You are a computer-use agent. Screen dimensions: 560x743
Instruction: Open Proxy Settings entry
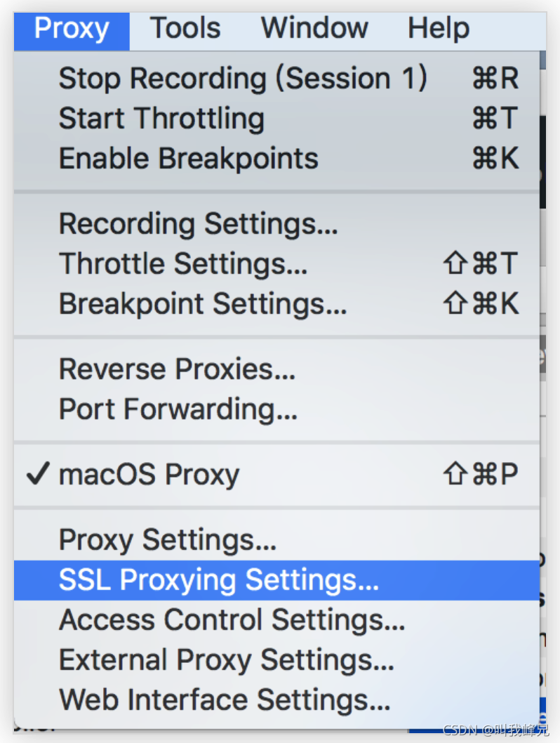[168, 540]
